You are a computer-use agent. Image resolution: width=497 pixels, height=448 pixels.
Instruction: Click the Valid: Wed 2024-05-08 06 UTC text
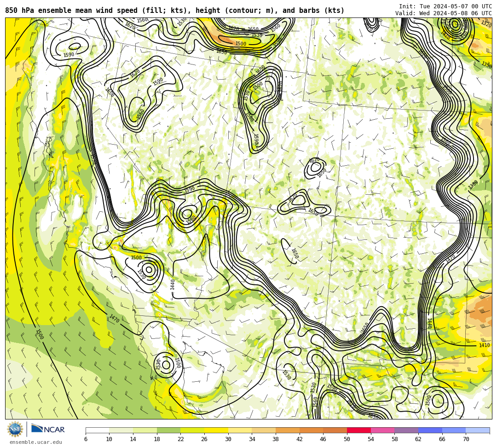(x=444, y=13)
